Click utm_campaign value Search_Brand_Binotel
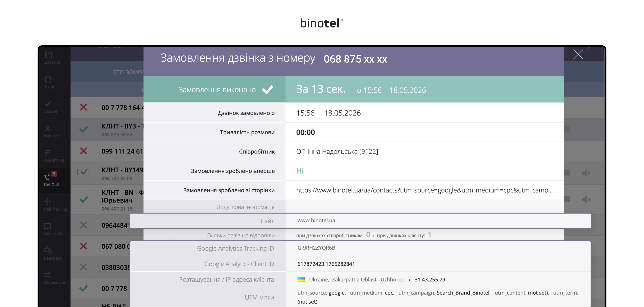This screenshot has height=307, width=644. pos(463,293)
